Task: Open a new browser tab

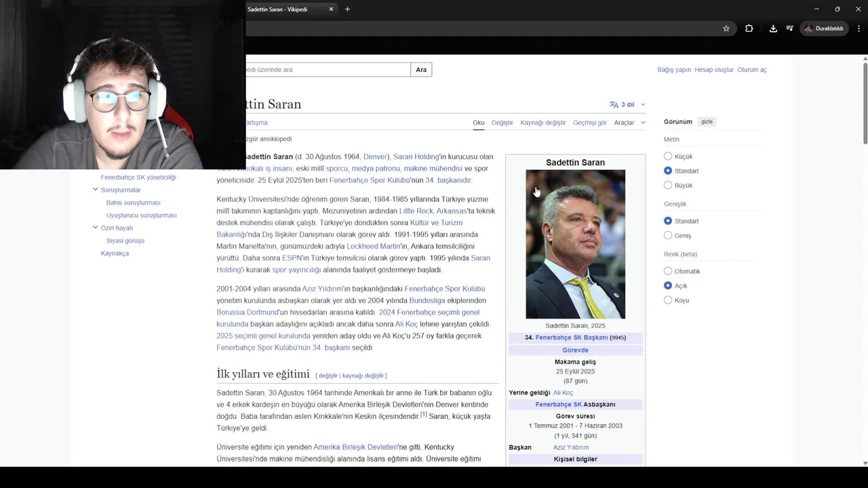Action: [347, 9]
